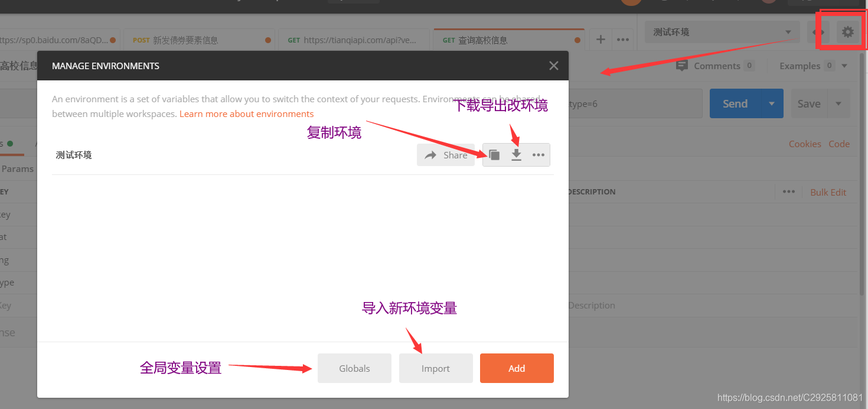The image size is (868, 409).
Task: Switch to the GET tianqiapi.com request tab
Action: tap(355, 40)
